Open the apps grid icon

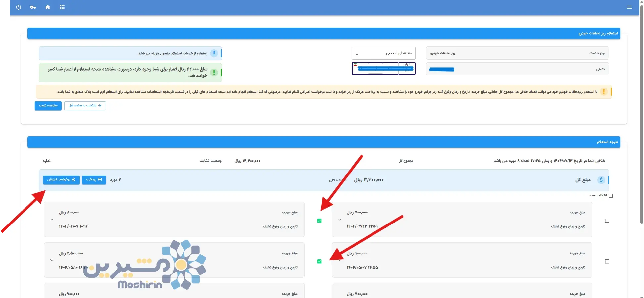click(62, 7)
